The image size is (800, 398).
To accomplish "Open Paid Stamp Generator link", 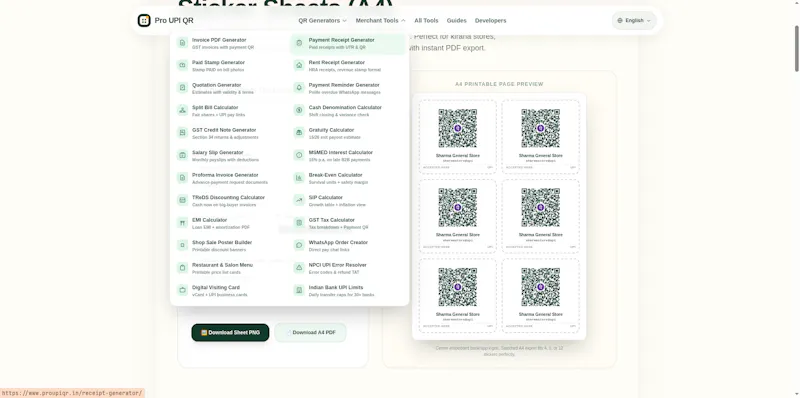I will coord(231,66).
